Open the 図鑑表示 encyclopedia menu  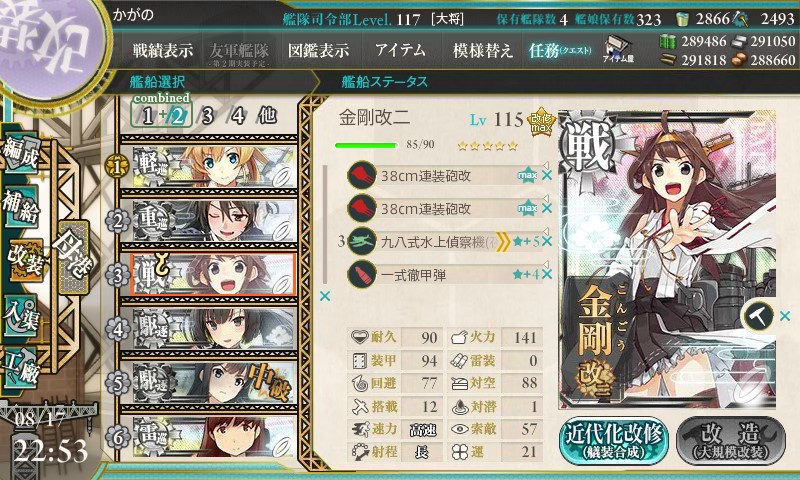[318, 50]
